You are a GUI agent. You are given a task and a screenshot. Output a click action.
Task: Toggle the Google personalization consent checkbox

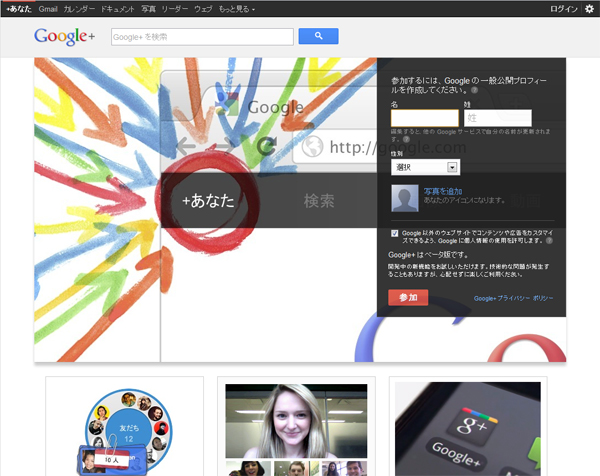[x=395, y=233]
